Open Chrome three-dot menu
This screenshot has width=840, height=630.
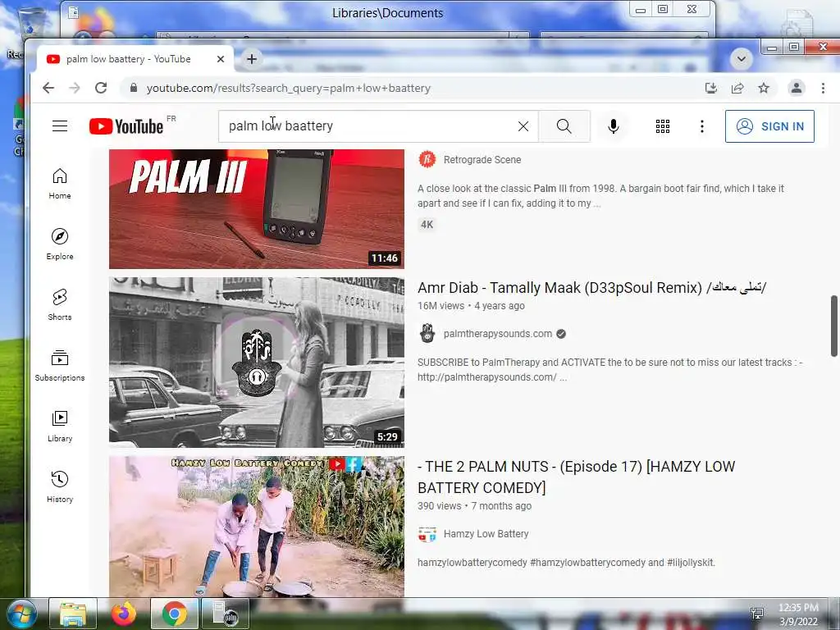pyautogui.click(x=823, y=88)
